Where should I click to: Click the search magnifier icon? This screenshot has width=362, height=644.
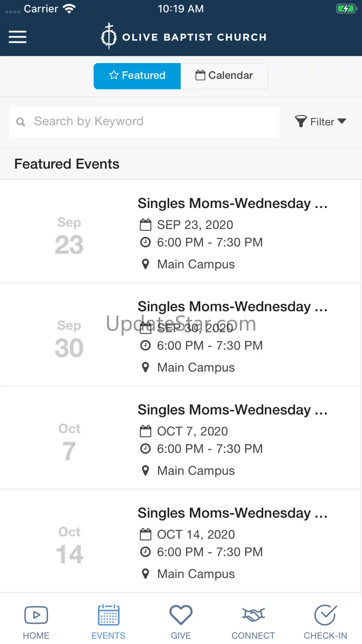coord(20,122)
